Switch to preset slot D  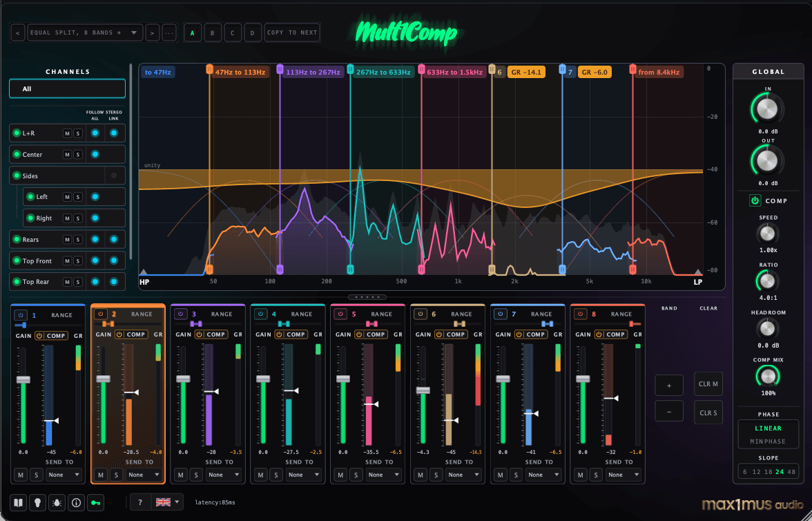click(x=253, y=32)
